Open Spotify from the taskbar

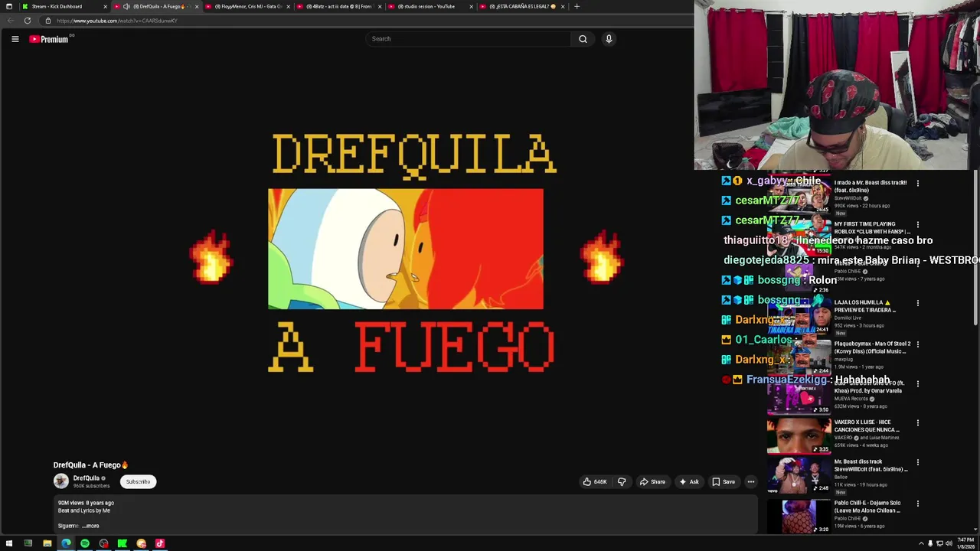[85, 543]
